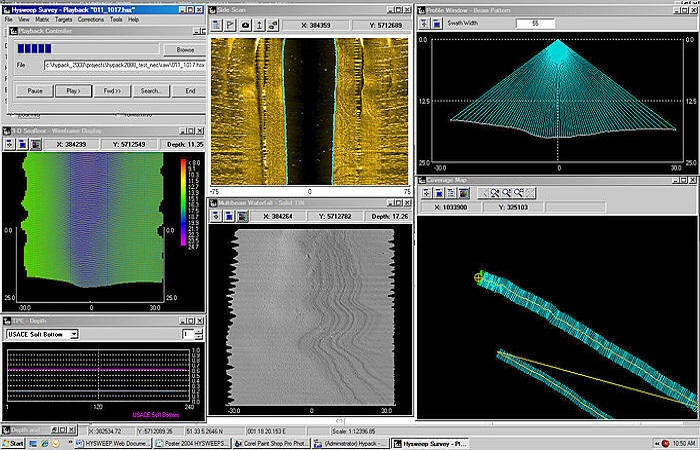Click Hysweep Survey taskbar item
This screenshot has width=700, height=450.
(430, 444)
